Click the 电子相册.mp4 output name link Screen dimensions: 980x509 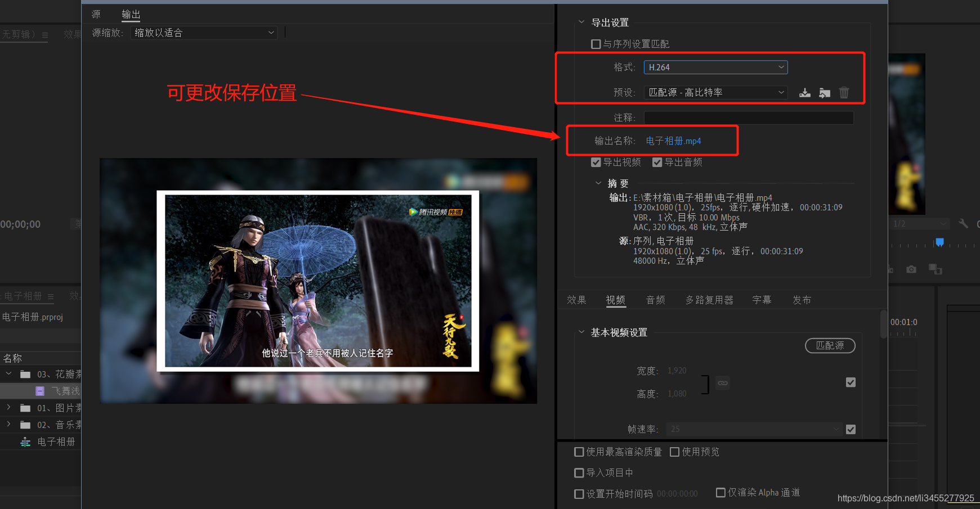tap(673, 141)
